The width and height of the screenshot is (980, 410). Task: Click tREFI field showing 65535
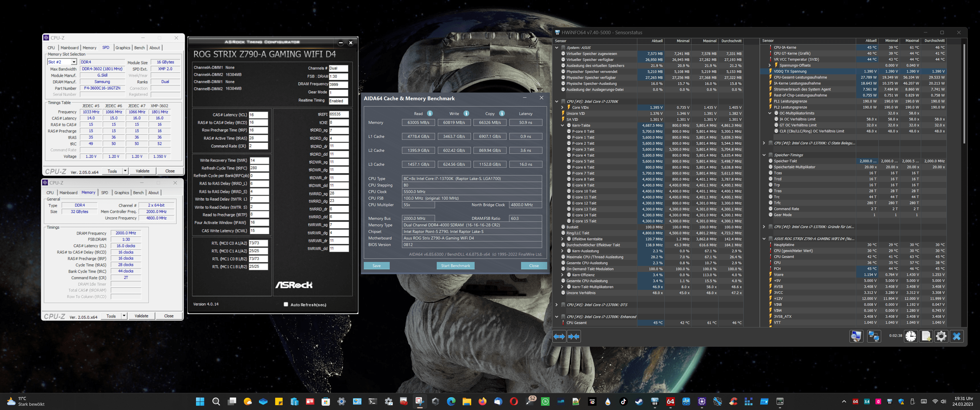339,114
